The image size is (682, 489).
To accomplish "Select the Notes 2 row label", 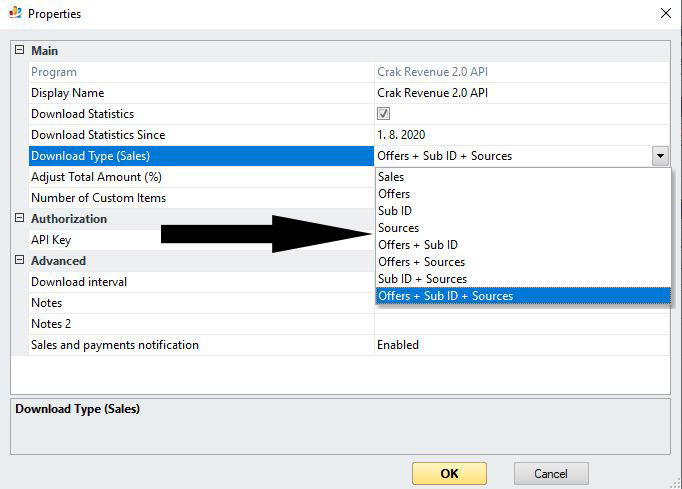I will click(51, 324).
